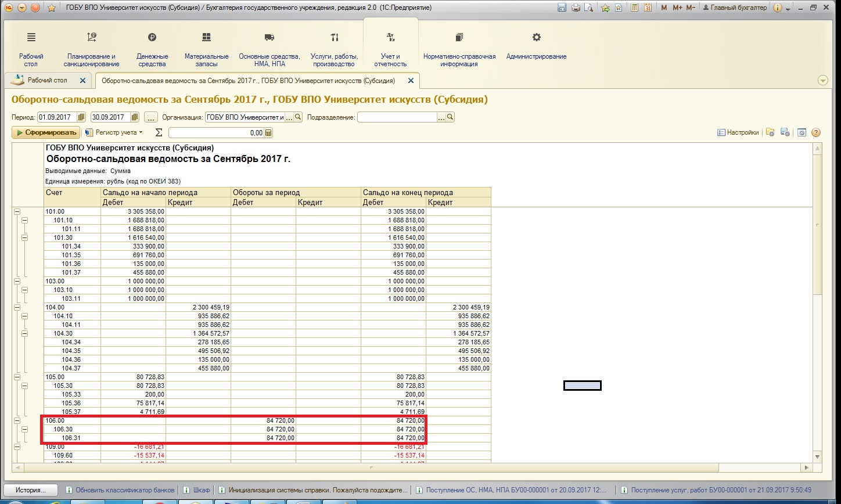Collapse the 104.00 account group
Screen dimensions: 841x504
click(x=16, y=307)
